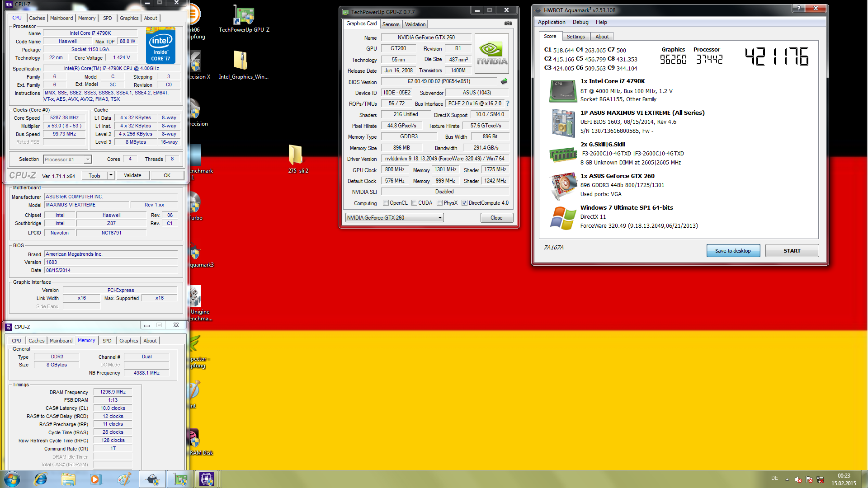Viewport: 868px width, 488px height.
Task: Open the Help menu in Aquamark
Action: coord(601,22)
